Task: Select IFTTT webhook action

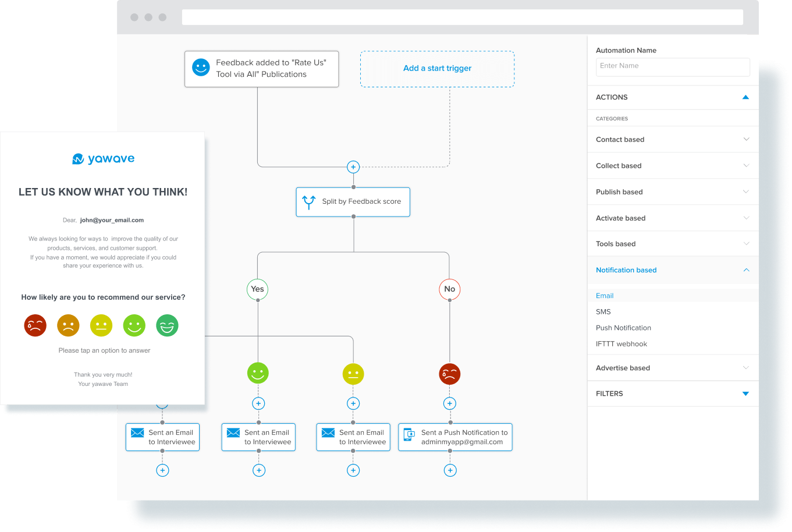Action: (x=621, y=344)
